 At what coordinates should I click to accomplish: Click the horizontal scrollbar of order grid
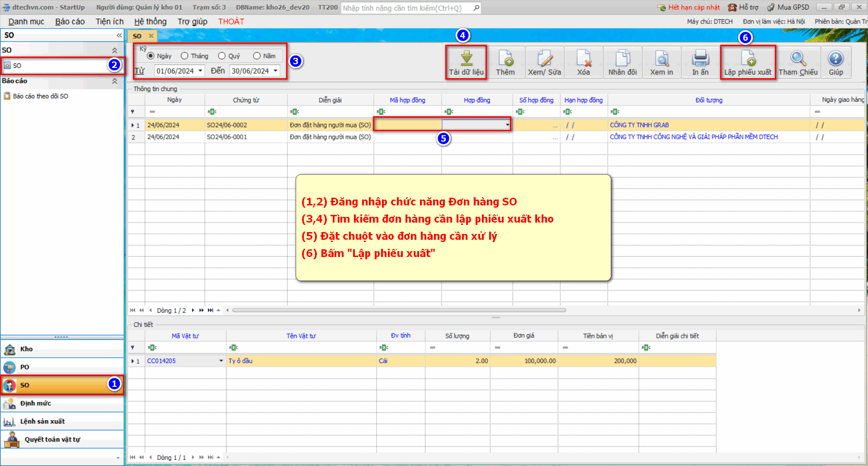pos(399,310)
